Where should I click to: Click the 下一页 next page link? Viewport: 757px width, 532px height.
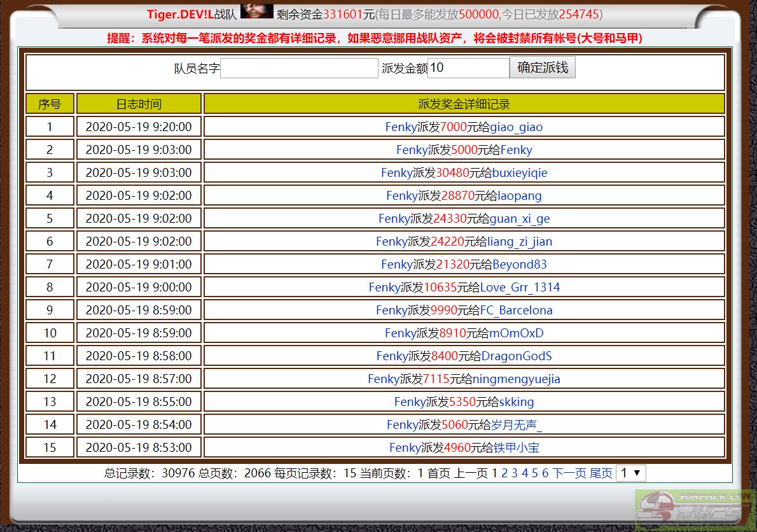point(569,473)
